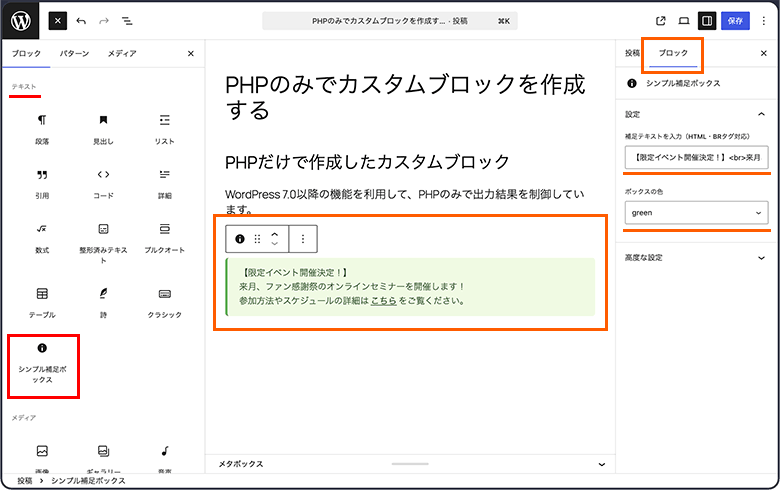Image resolution: width=780 pixels, height=490 pixels.
Task: Insert the image block under メディア
Action: pyautogui.click(x=42, y=458)
